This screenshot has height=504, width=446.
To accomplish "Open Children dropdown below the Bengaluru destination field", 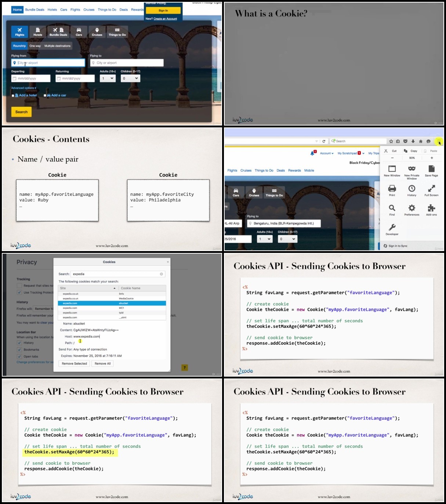I will pyautogui.click(x=287, y=239).
